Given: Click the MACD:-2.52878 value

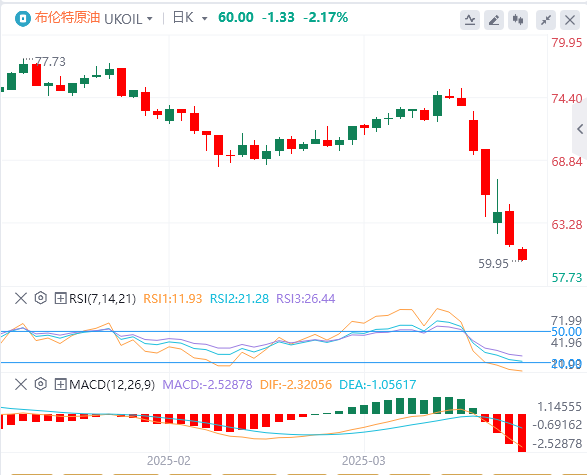Looking at the screenshot, I should coord(207,384).
